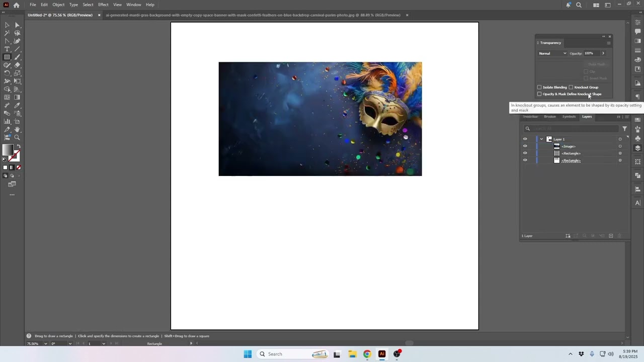Image resolution: width=644 pixels, height=362 pixels.
Task: Select the Selection tool arrow
Action: (7, 25)
